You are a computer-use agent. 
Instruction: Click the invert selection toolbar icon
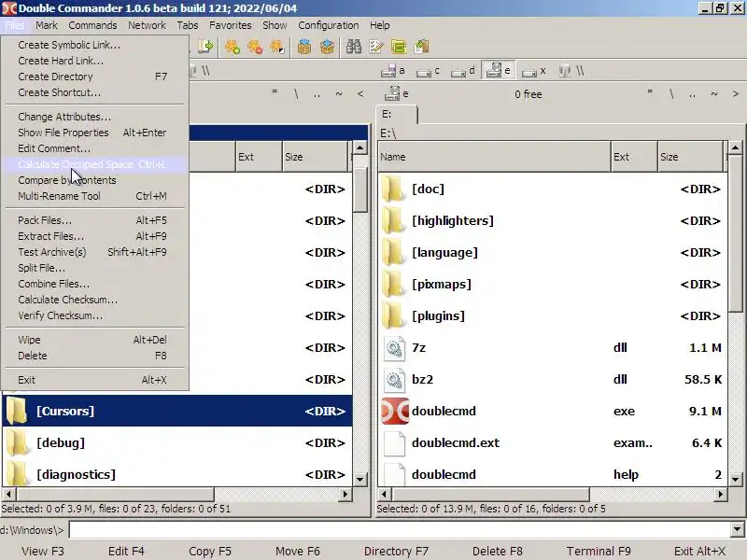pos(277,47)
